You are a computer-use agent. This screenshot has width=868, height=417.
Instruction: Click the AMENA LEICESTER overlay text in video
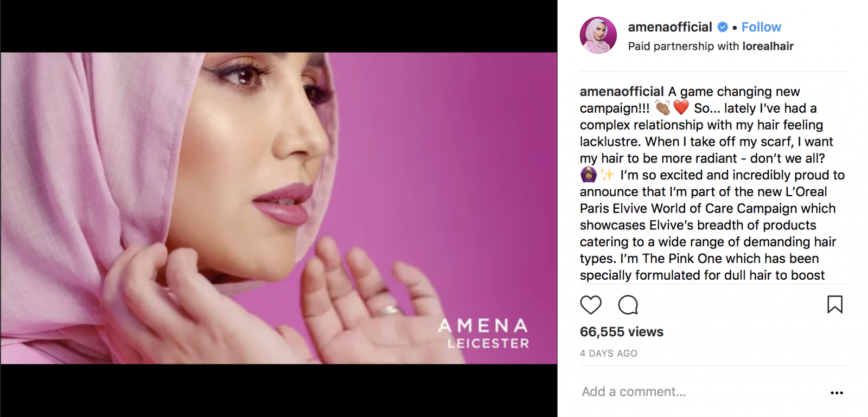click(483, 333)
